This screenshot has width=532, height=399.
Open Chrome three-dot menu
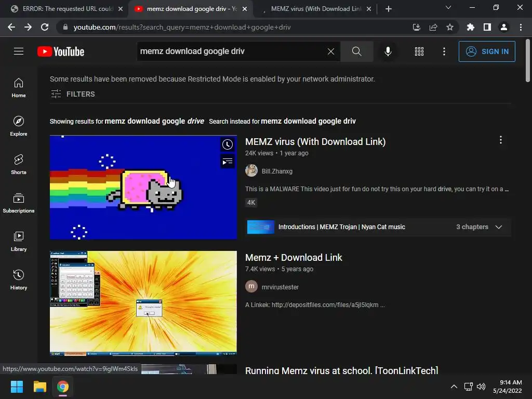click(521, 27)
